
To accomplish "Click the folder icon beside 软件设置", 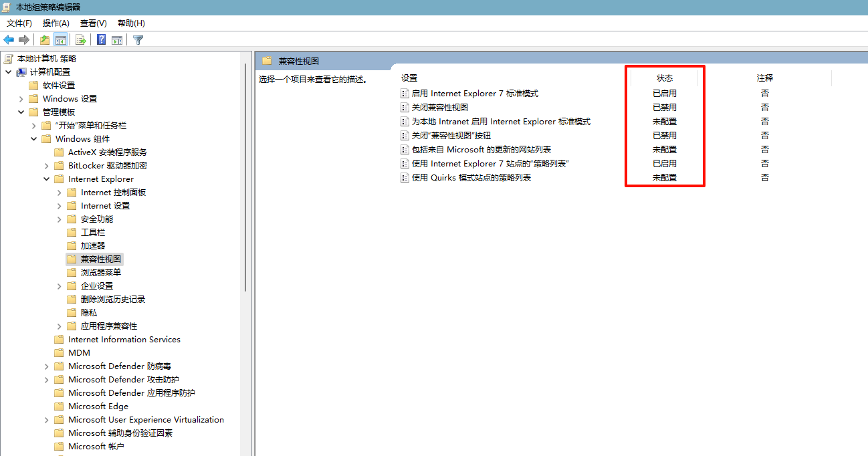I will click(33, 85).
